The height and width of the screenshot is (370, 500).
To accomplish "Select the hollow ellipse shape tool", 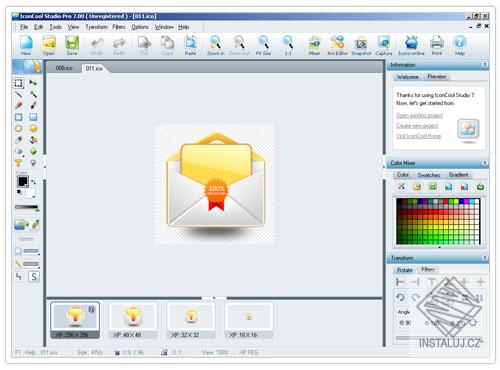I will tap(19, 128).
